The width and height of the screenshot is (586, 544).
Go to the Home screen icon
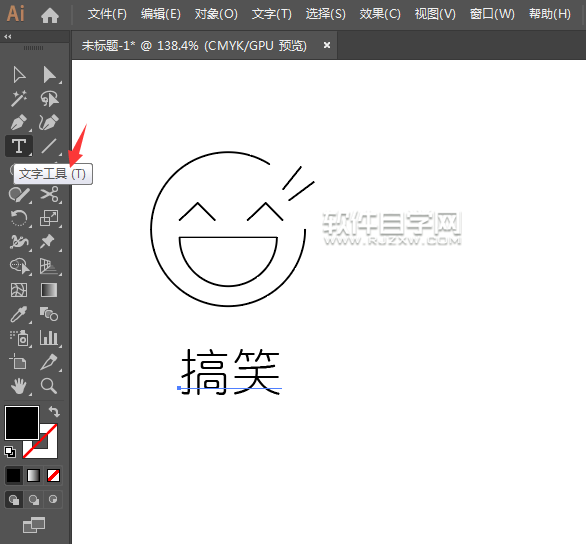(50, 15)
